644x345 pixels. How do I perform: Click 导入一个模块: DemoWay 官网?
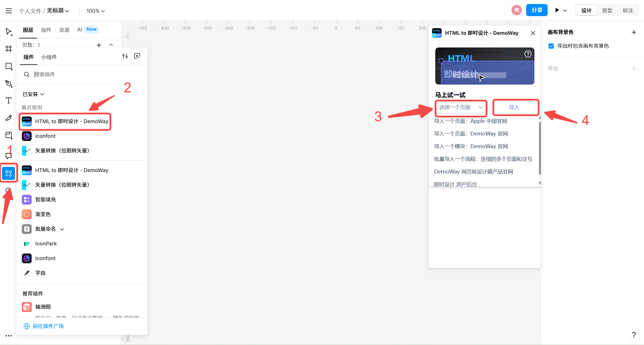pos(471,146)
